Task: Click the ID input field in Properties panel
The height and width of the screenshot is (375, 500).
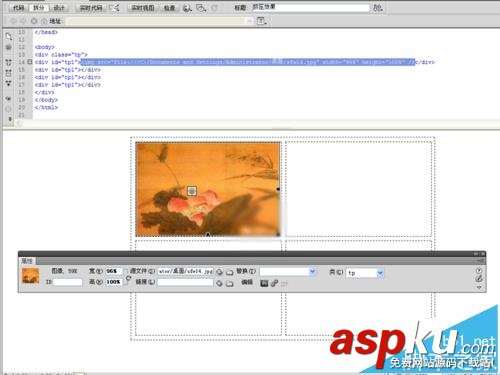Action: click(67, 282)
